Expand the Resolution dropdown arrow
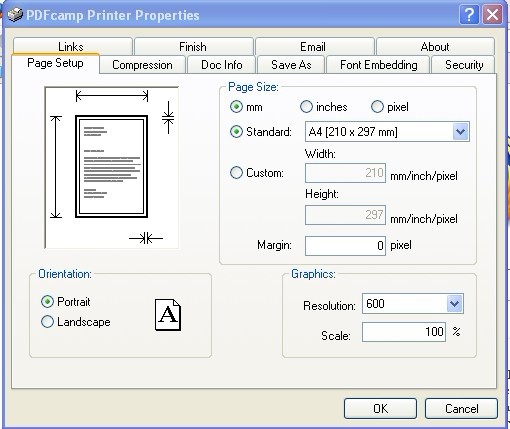The image size is (510, 429). 455,303
